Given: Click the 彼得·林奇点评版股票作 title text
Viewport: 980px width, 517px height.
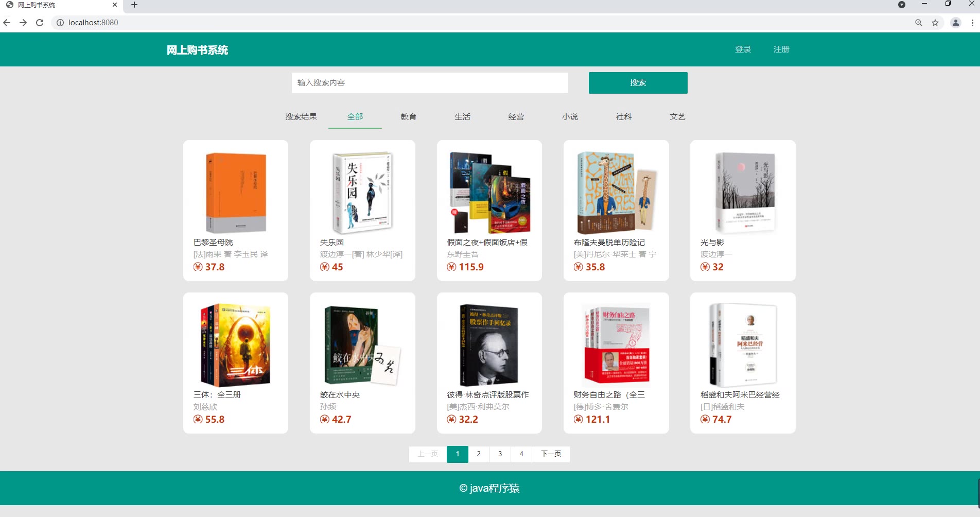Looking at the screenshot, I should [488, 395].
